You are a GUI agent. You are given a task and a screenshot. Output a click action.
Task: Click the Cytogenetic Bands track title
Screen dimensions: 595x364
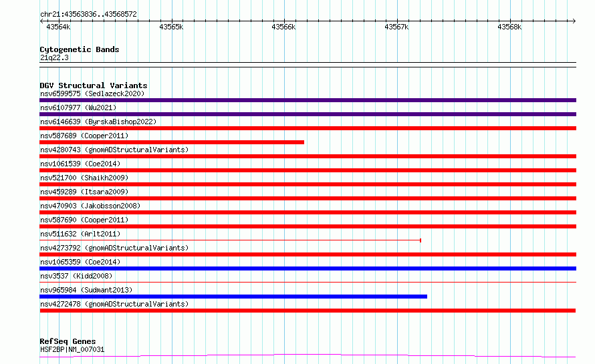[80, 49]
